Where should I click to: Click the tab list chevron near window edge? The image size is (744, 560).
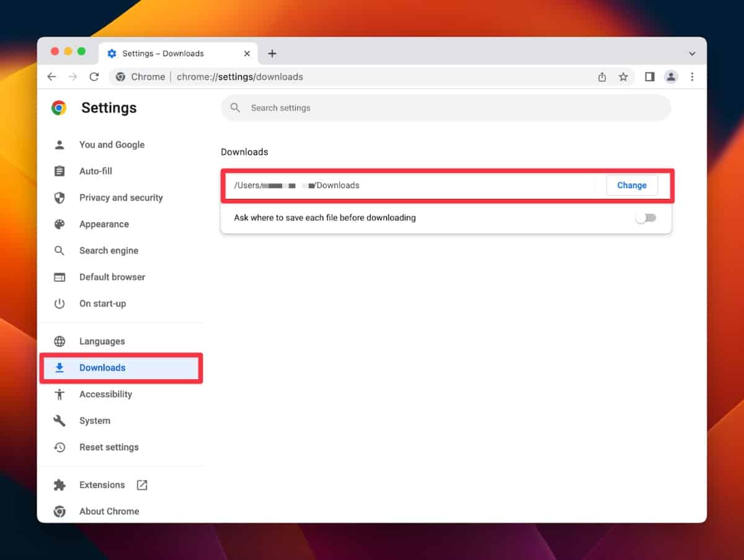coord(692,53)
